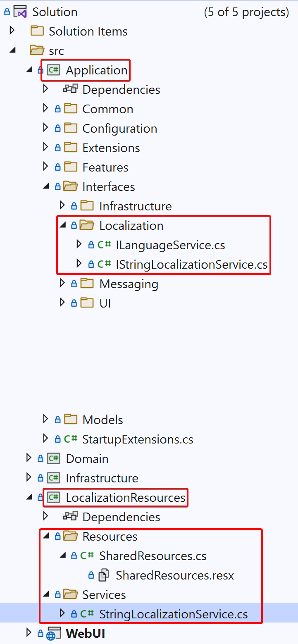Click the C# project icon beside Application
This screenshot has width=298, height=644.
coord(53,70)
